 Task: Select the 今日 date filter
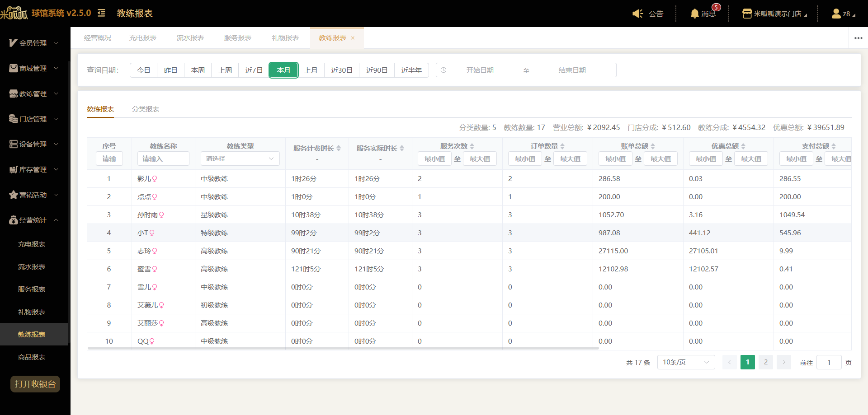click(144, 70)
